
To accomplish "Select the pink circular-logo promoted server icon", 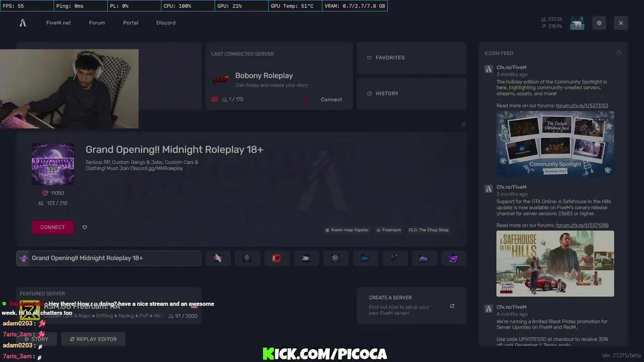I will click(x=335, y=258).
